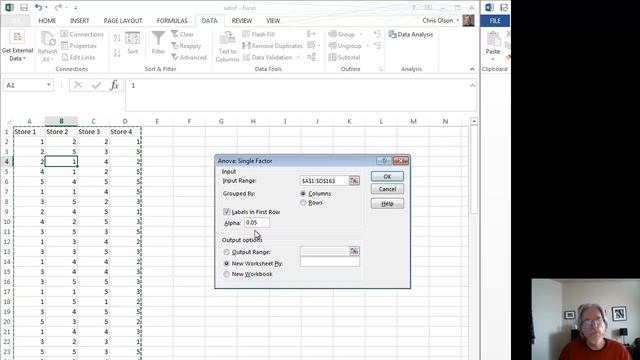Click Data Validation
This screenshot has width=640, height=360.
point(268,57)
